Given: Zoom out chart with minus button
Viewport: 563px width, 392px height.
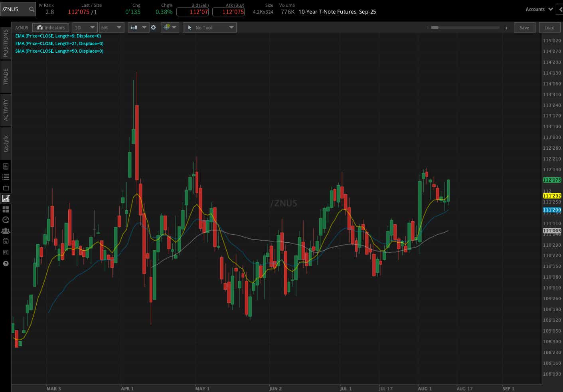Looking at the screenshot, I should pos(428,28).
